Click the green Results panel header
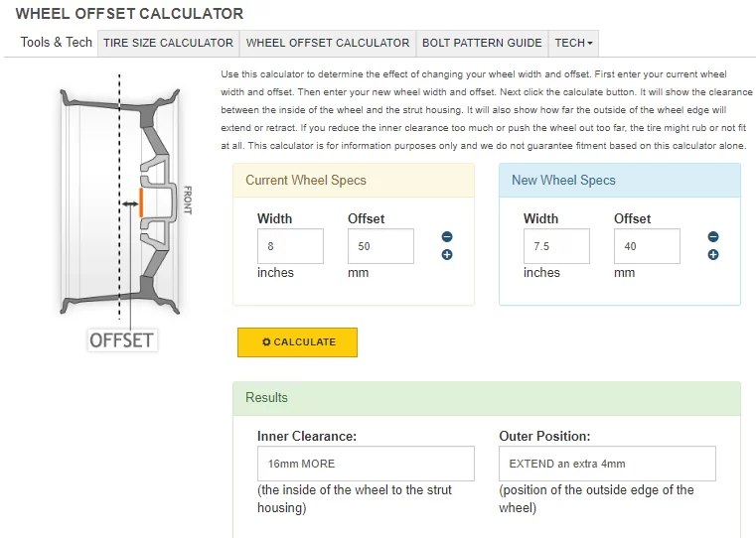 click(486, 398)
